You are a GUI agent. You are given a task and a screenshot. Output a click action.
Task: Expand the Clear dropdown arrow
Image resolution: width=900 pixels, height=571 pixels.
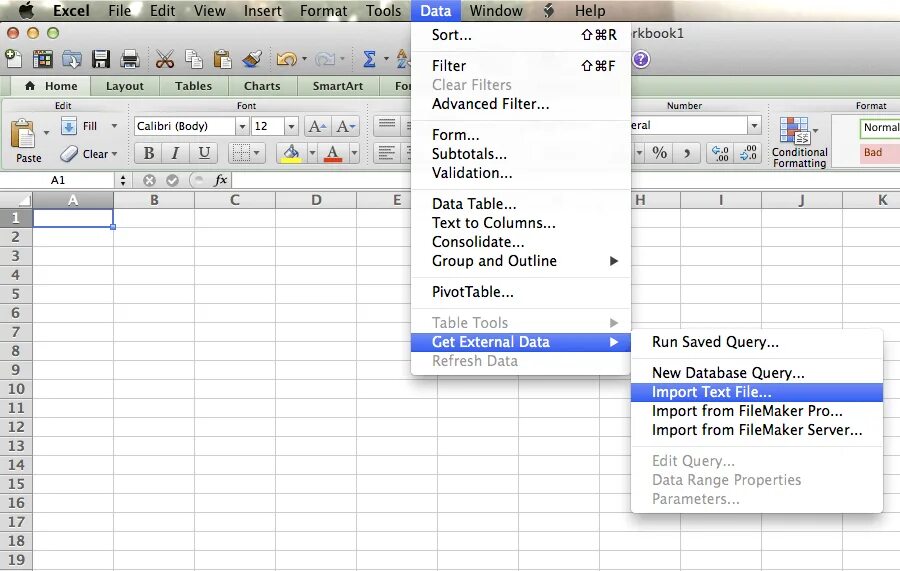tap(114, 154)
